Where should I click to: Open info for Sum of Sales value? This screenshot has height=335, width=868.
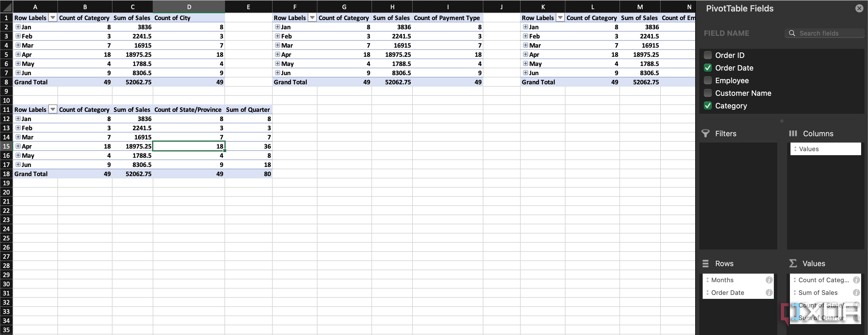click(856, 293)
